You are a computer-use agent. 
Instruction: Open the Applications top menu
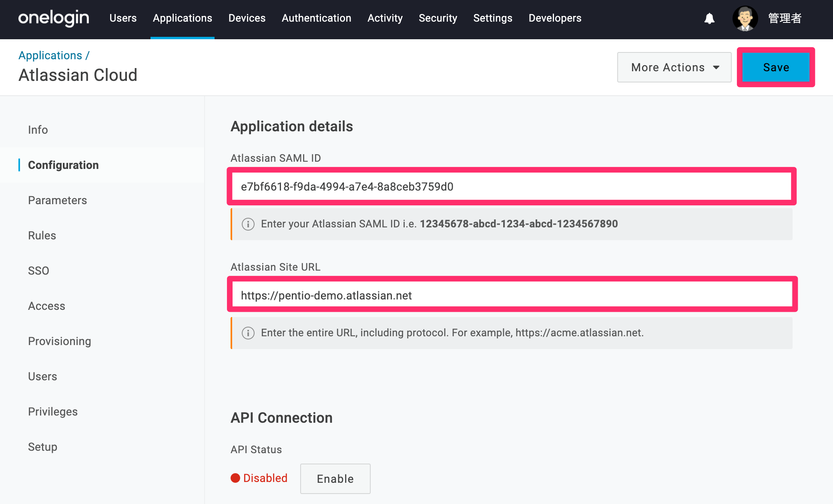pyautogui.click(x=183, y=18)
